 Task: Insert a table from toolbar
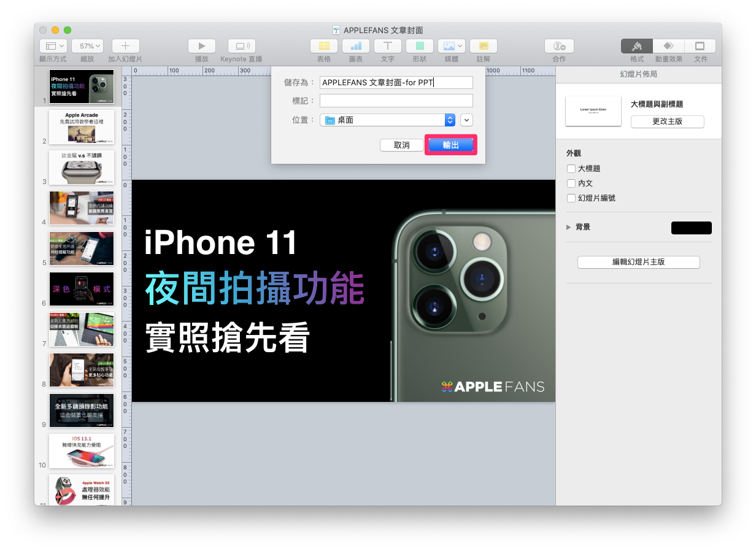324,46
